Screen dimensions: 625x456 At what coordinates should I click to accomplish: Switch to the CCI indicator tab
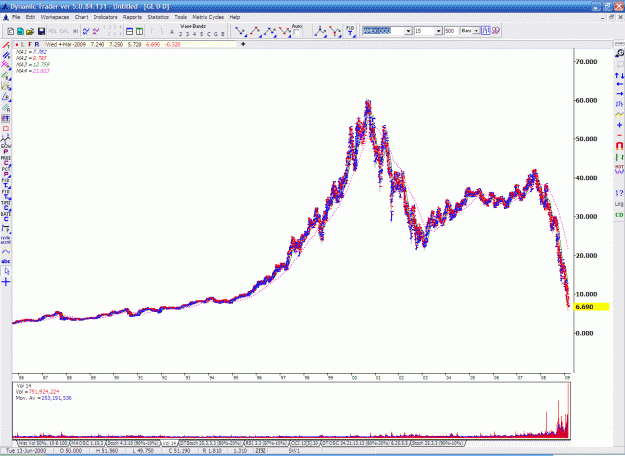(305, 443)
